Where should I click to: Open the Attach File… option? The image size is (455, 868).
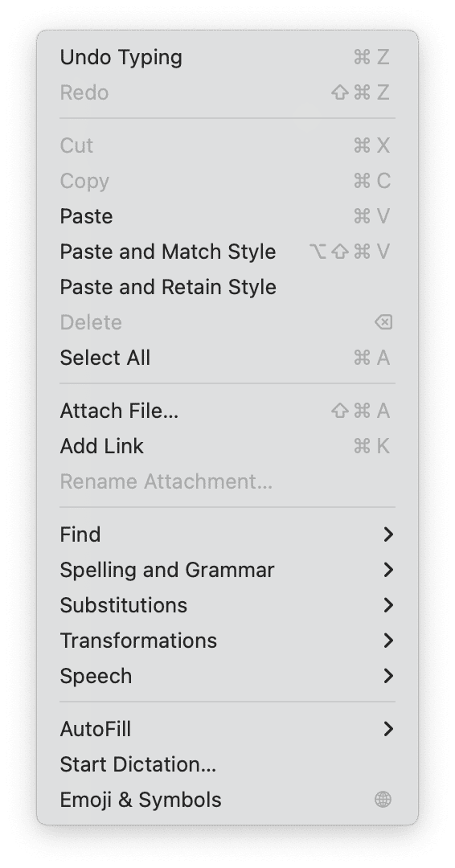[x=227, y=411]
